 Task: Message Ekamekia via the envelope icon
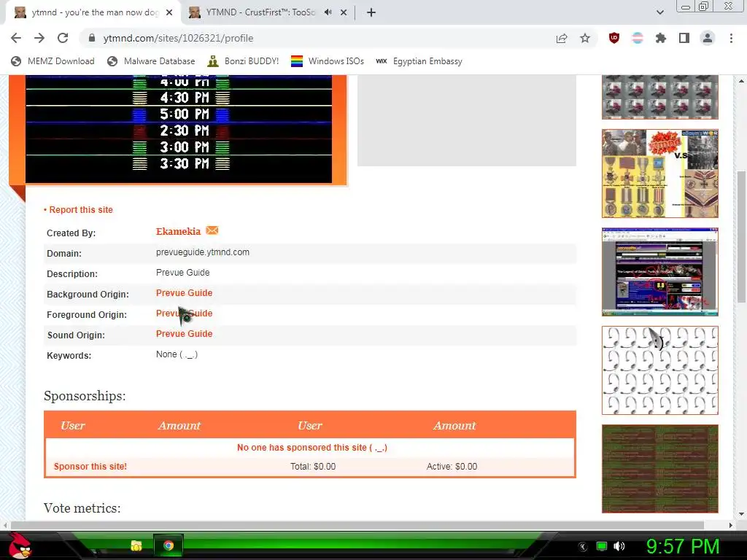212,230
